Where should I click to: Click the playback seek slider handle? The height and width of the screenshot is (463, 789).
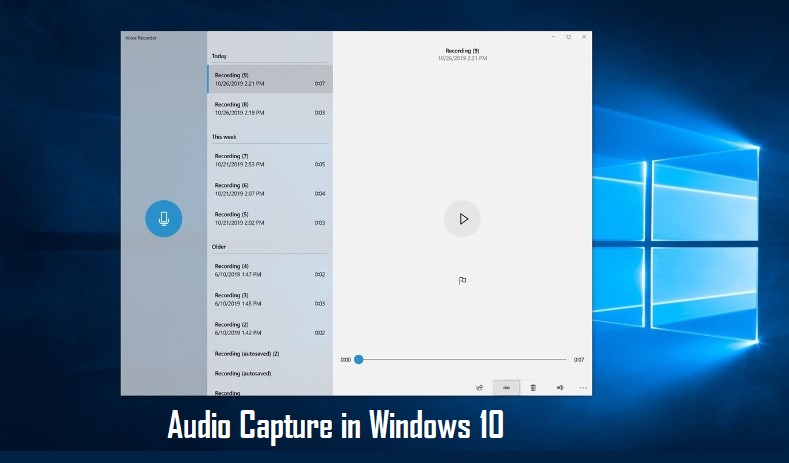coord(359,359)
